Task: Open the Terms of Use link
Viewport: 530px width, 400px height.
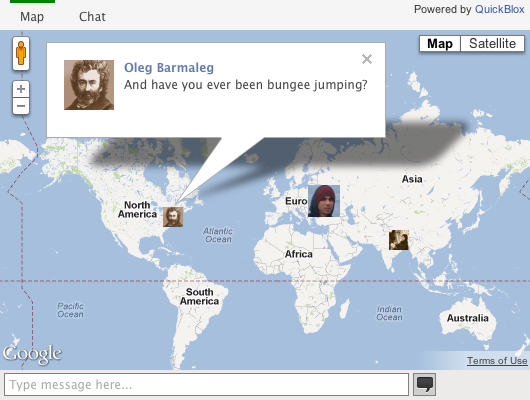Action: [497, 361]
